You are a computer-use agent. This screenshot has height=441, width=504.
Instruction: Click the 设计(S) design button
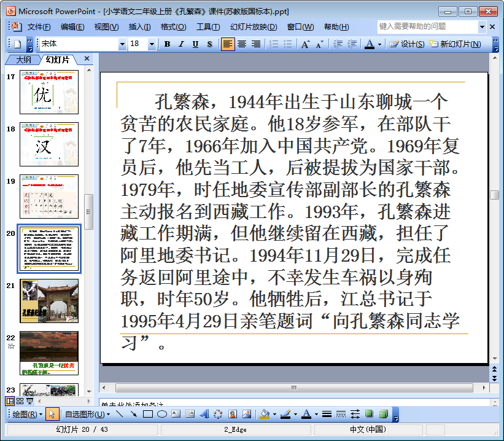407,44
